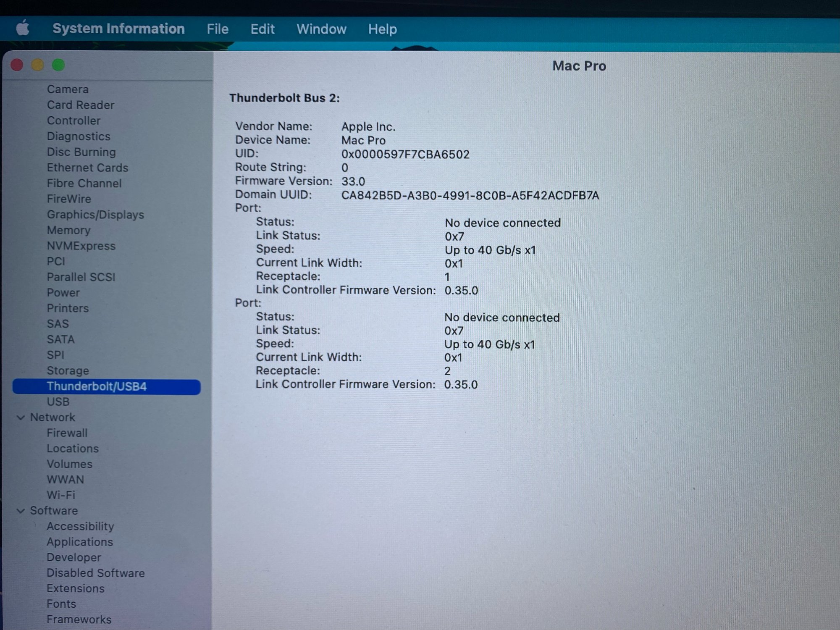Screen dimensions: 840x630
Task: Select the Storage sidebar item
Action: click(x=68, y=371)
